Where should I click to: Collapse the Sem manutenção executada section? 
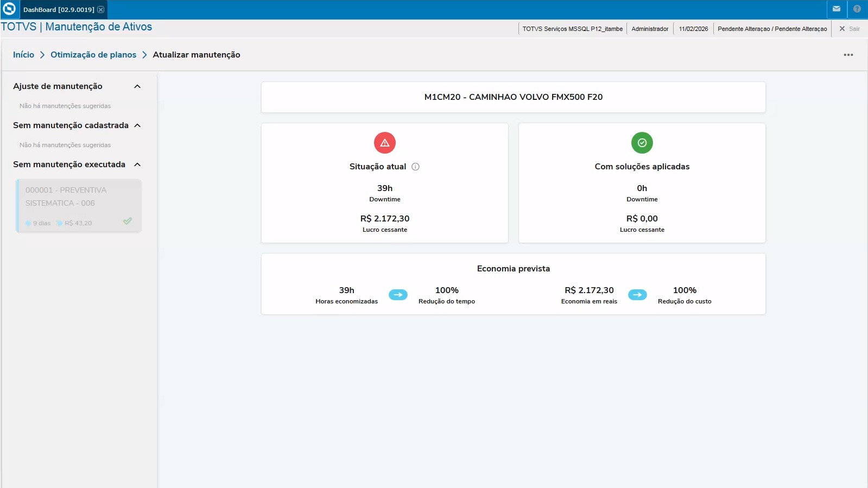pyautogui.click(x=137, y=164)
